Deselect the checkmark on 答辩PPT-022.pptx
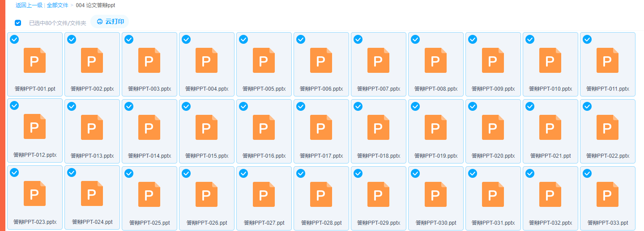 [x=587, y=106]
